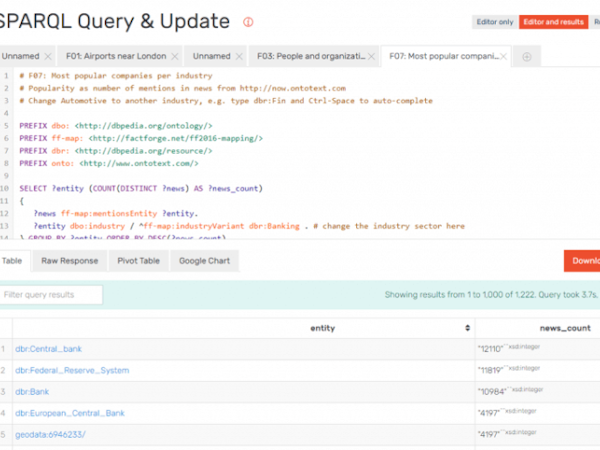Open the Raw Response tab
The height and width of the screenshot is (450, 600).
(x=70, y=261)
